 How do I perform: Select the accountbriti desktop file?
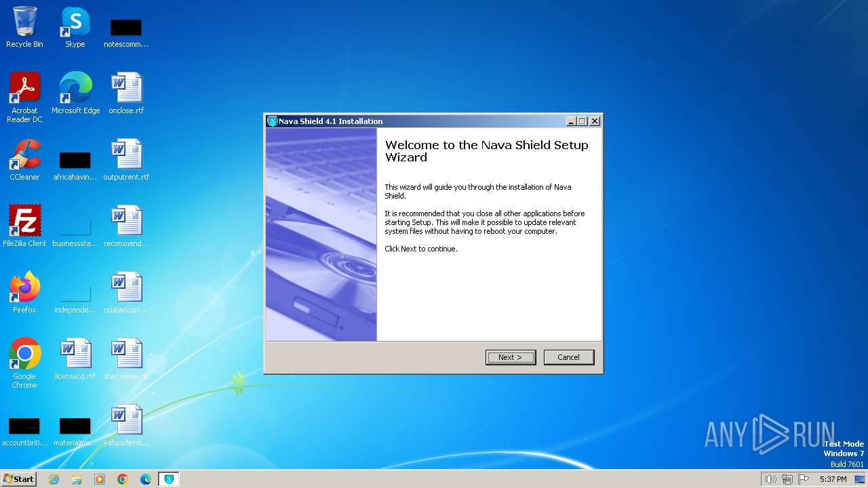[x=24, y=431]
